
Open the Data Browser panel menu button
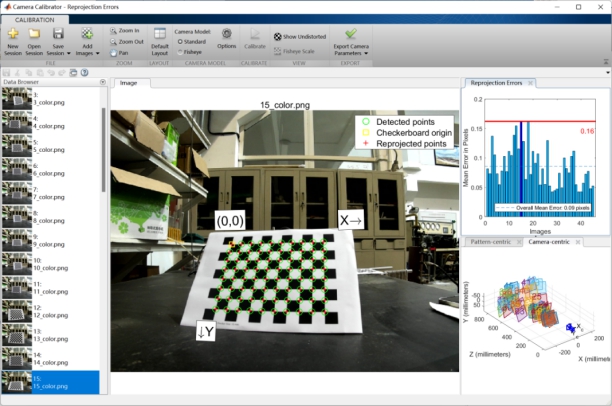pyautogui.click(x=104, y=83)
